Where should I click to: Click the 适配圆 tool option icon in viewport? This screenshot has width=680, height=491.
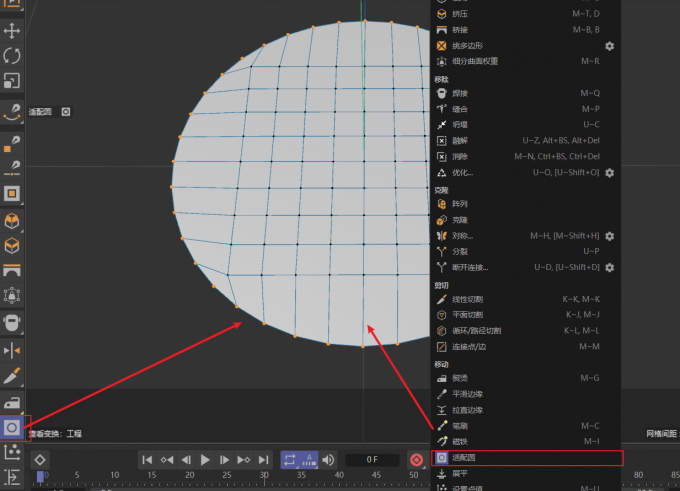click(x=66, y=112)
